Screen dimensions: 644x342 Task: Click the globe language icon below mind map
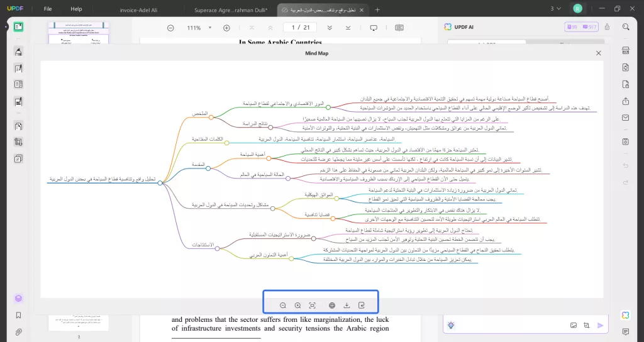(x=332, y=306)
